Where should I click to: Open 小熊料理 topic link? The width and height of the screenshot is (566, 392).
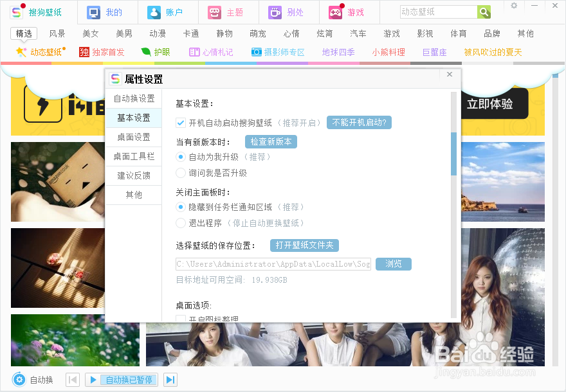388,52
